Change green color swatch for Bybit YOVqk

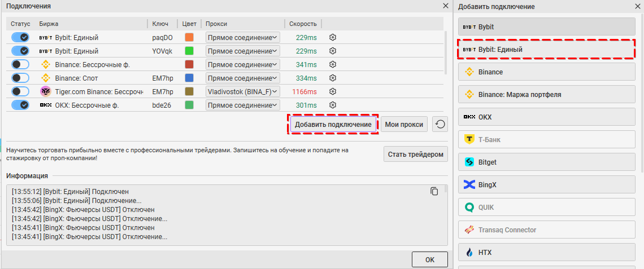click(189, 51)
